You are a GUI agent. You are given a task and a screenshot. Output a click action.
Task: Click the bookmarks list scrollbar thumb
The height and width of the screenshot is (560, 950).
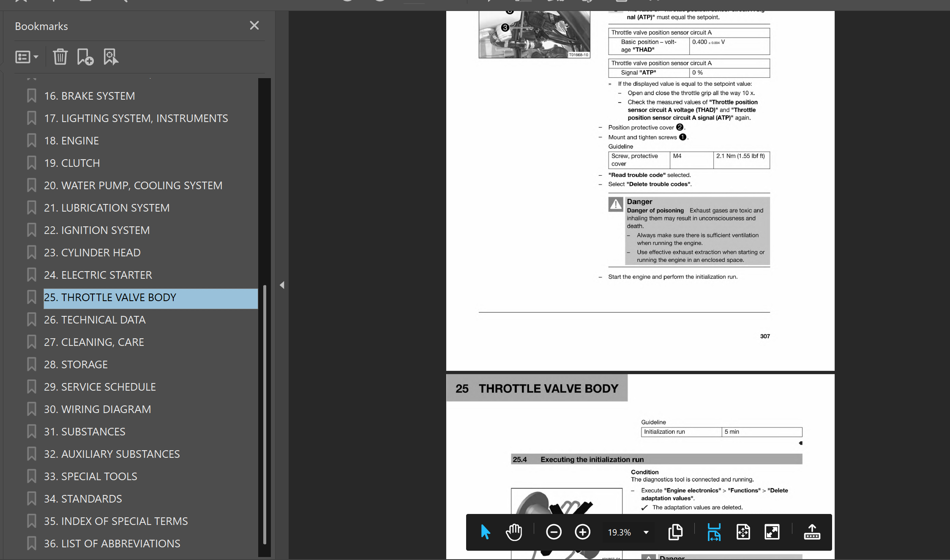[265, 415]
